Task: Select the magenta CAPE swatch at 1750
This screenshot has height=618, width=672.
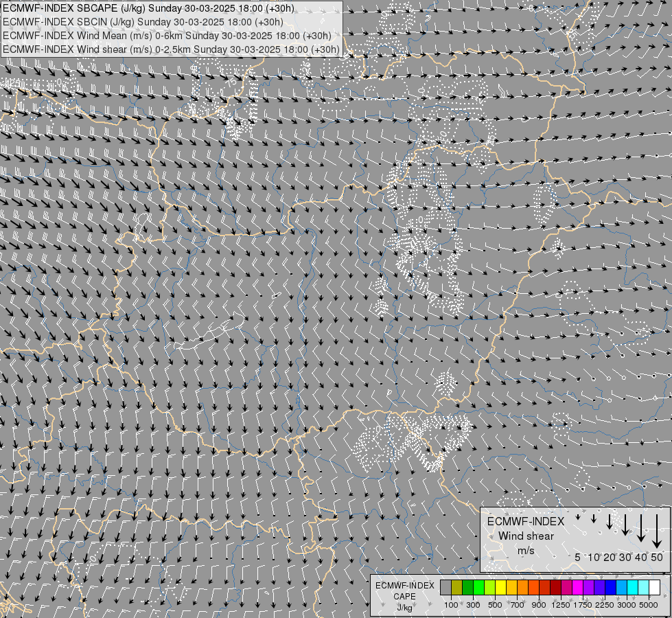Action: pyautogui.click(x=577, y=587)
